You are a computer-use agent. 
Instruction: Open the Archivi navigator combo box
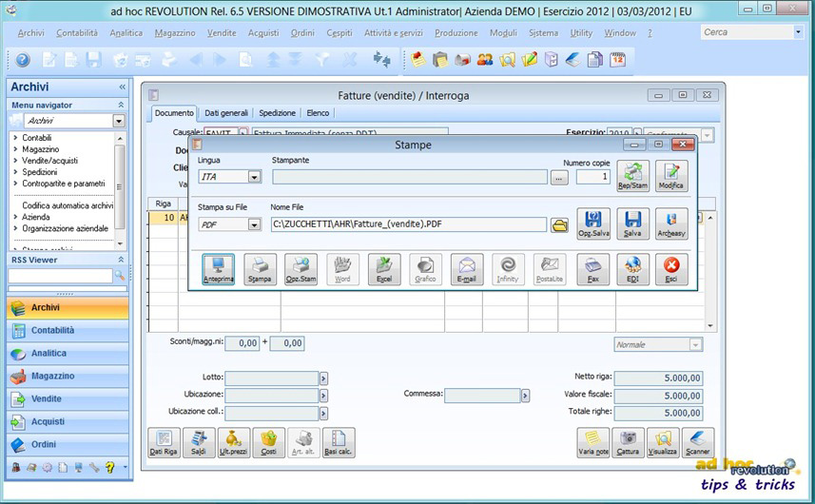pos(119,121)
